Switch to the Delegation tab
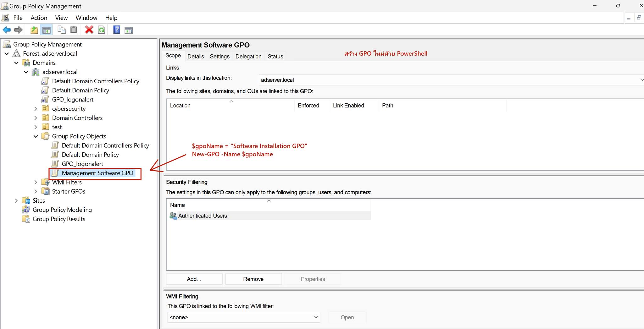Viewport: 644px width, 329px height. click(248, 57)
